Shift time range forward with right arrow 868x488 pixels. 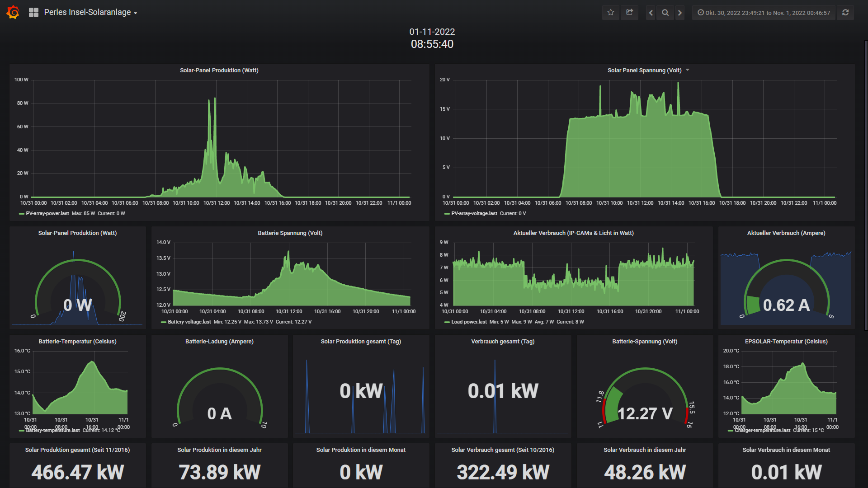pyautogui.click(x=679, y=13)
